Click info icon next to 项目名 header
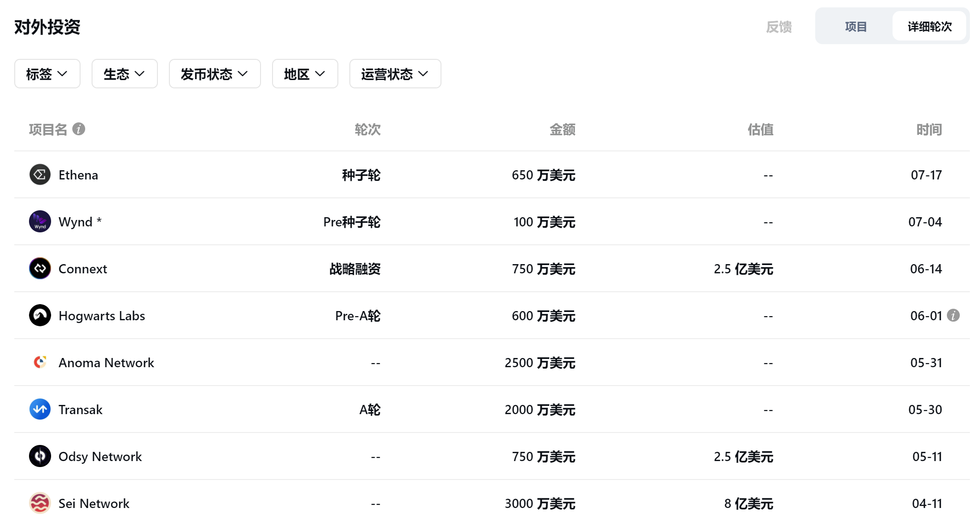Viewport: 980px width, 531px height. (x=79, y=129)
